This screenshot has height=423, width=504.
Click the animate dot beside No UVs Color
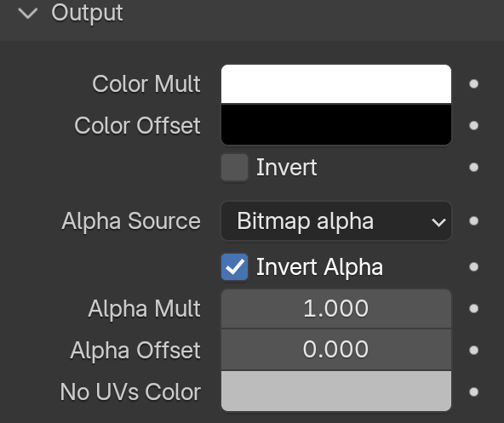point(473,392)
